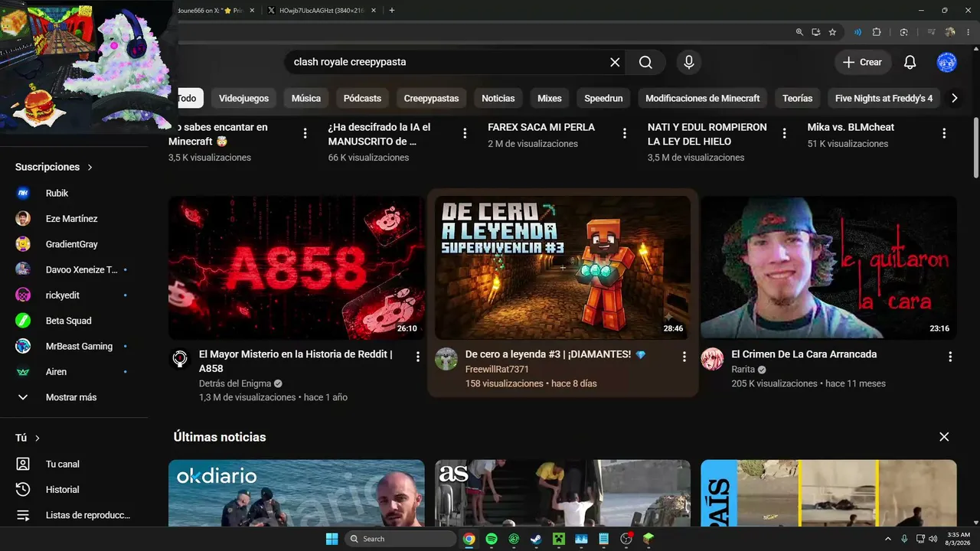Play the le quitaron la cara thumbnail
This screenshot has width=980, height=551.
pos(828,268)
